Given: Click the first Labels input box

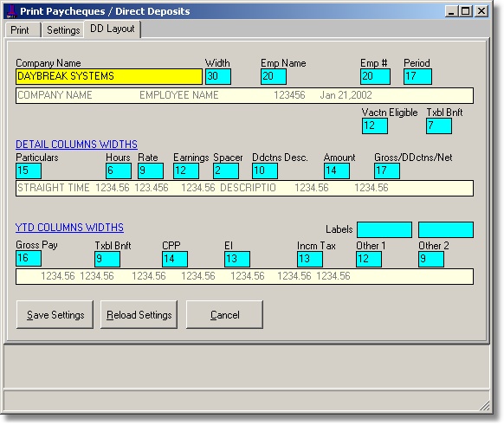Looking at the screenshot, I should [384, 229].
